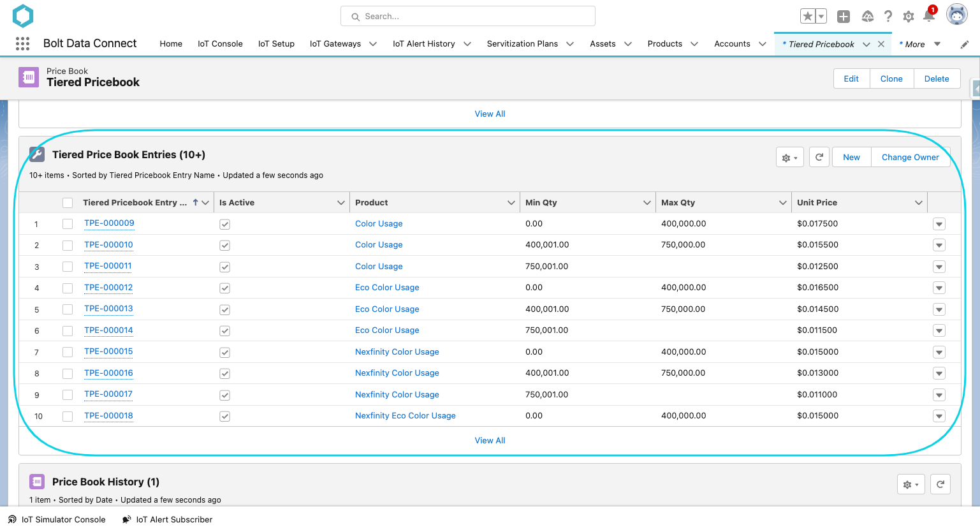Screen dimensions: 980x532
Task: Click the Change Owner button
Action: click(910, 157)
